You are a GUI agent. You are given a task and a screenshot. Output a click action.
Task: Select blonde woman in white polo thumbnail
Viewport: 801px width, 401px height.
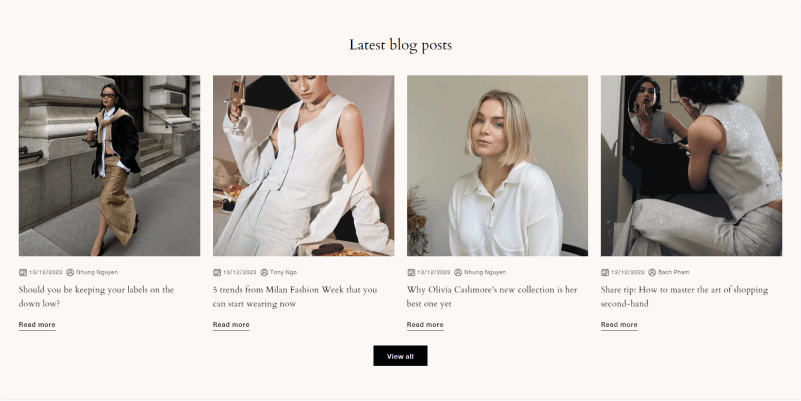click(x=498, y=166)
